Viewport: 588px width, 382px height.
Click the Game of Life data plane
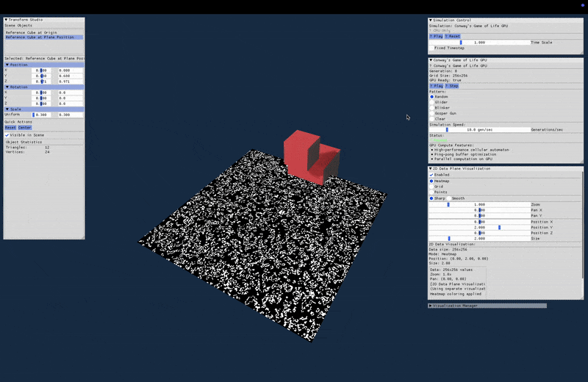click(x=262, y=245)
